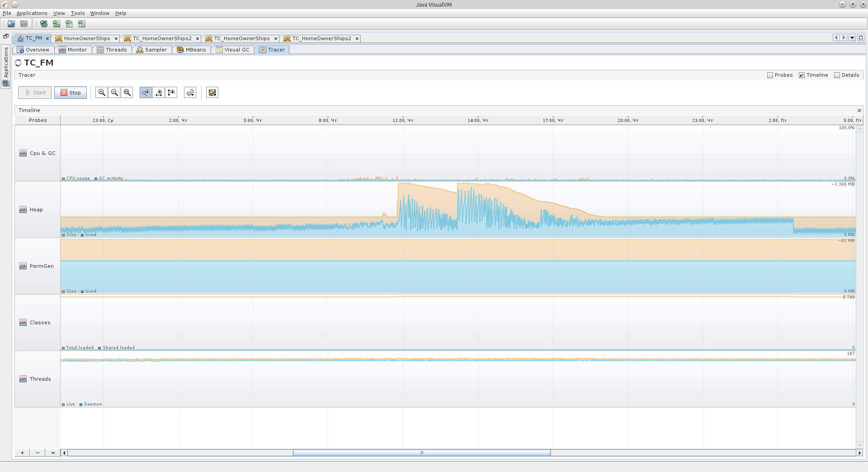Switch to the Overview tab
The height and width of the screenshot is (472, 868).
click(x=34, y=50)
